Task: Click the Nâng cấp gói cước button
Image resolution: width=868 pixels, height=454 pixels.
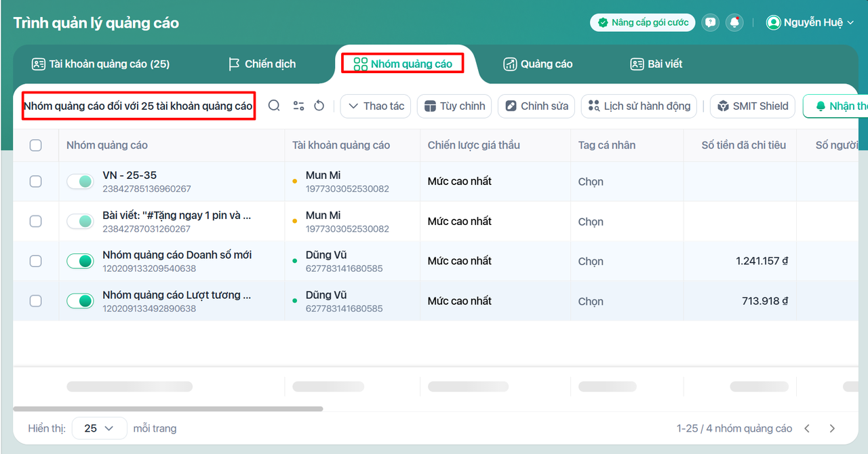Action: click(x=643, y=22)
